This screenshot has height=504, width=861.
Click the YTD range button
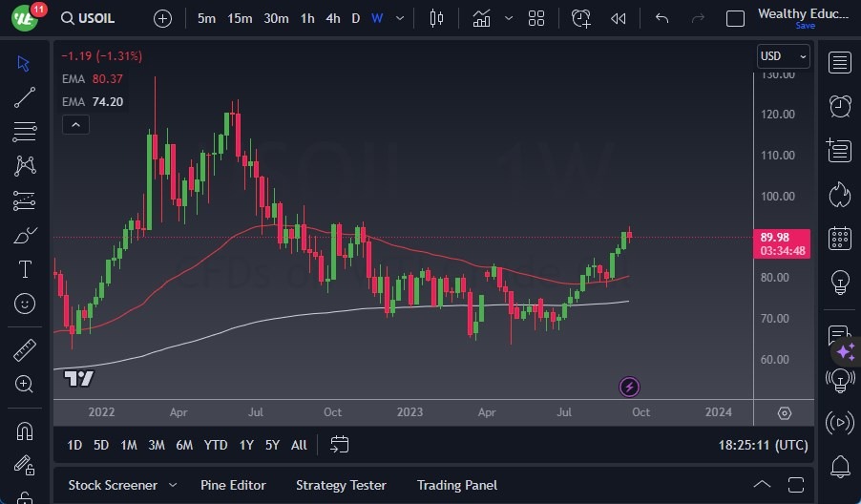pos(216,445)
